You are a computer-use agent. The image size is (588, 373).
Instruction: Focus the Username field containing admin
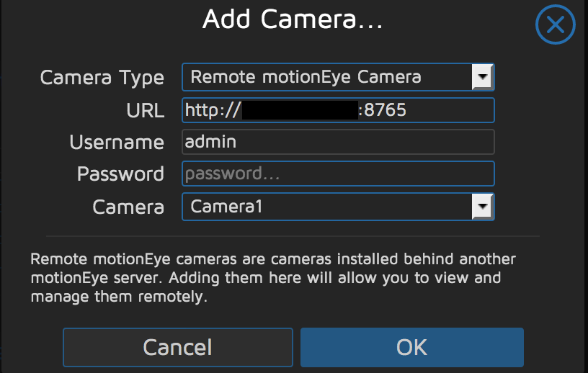coord(338,142)
